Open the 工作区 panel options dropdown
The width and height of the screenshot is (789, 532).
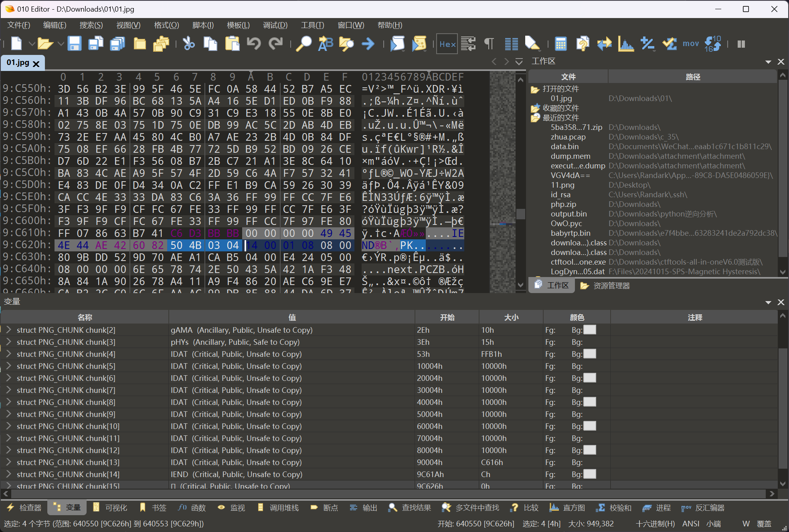pos(768,62)
